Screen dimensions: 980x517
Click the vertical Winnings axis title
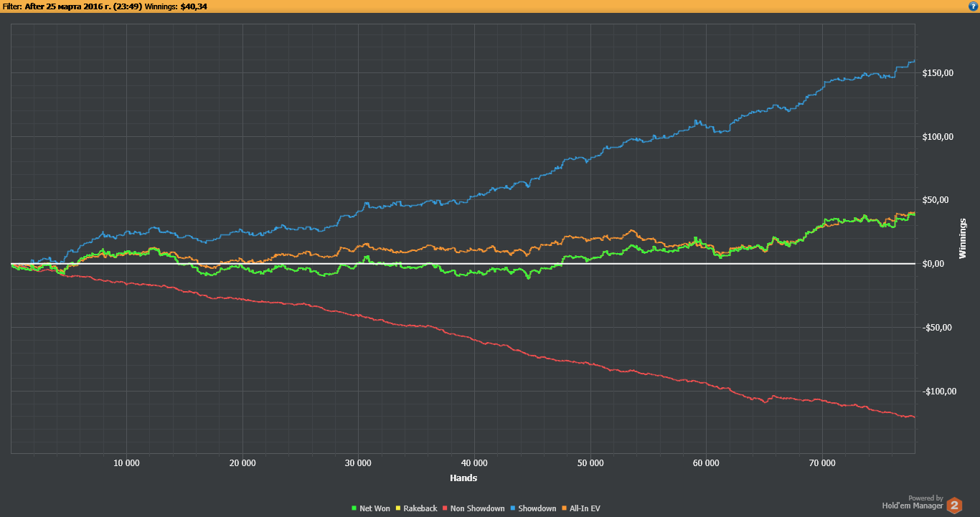pyautogui.click(x=963, y=239)
